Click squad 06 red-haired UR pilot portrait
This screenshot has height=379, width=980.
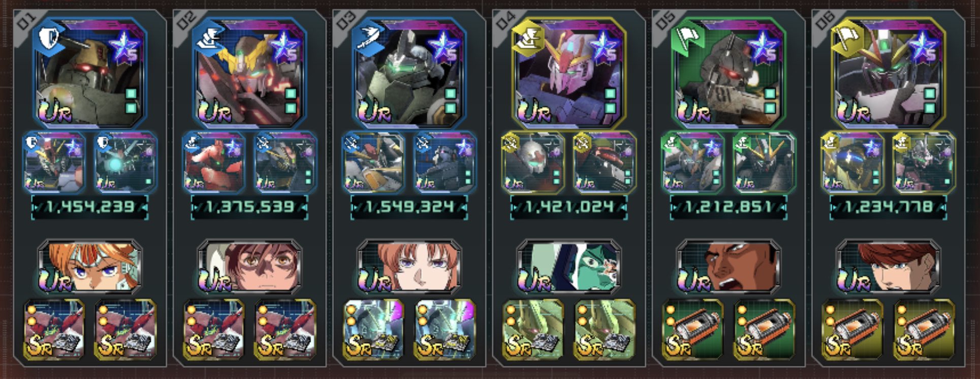[x=888, y=268]
